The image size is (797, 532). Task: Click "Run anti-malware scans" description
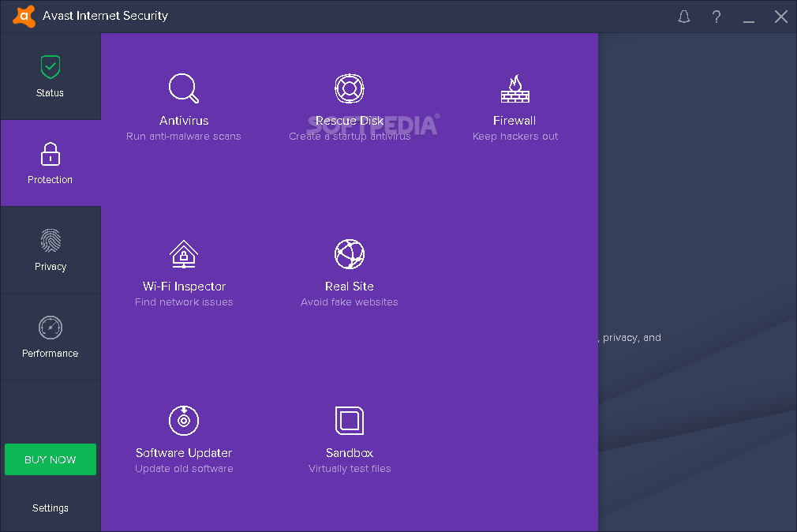point(184,137)
